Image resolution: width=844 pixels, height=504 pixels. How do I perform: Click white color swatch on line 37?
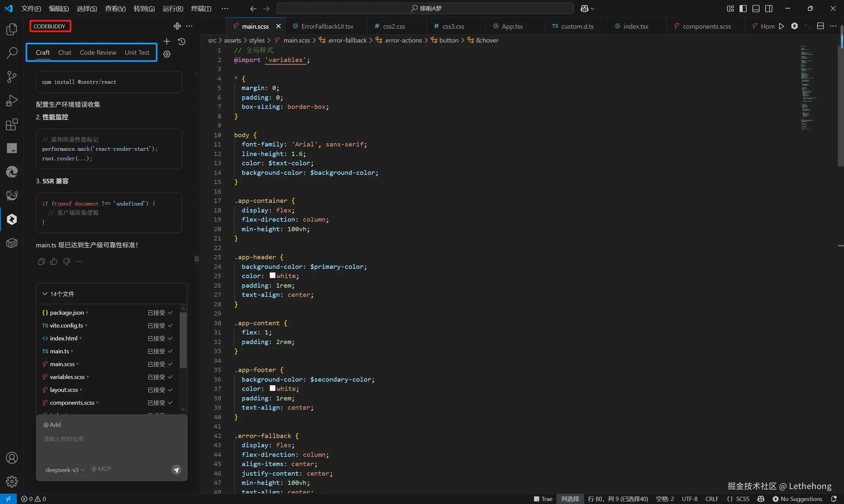[x=272, y=388]
